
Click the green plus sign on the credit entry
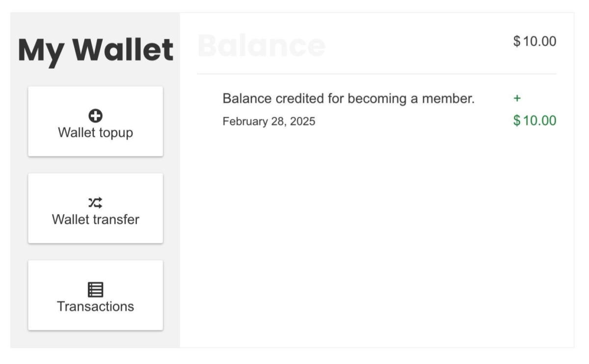click(517, 99)
